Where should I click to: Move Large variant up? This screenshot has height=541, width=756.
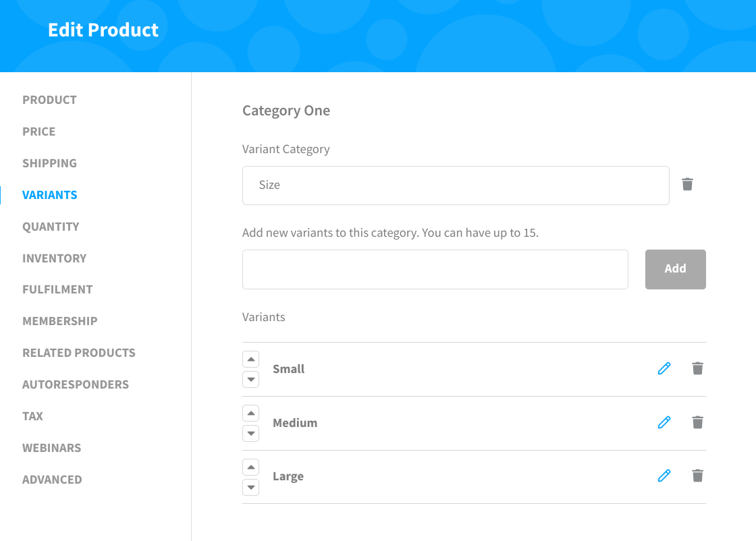250,467
